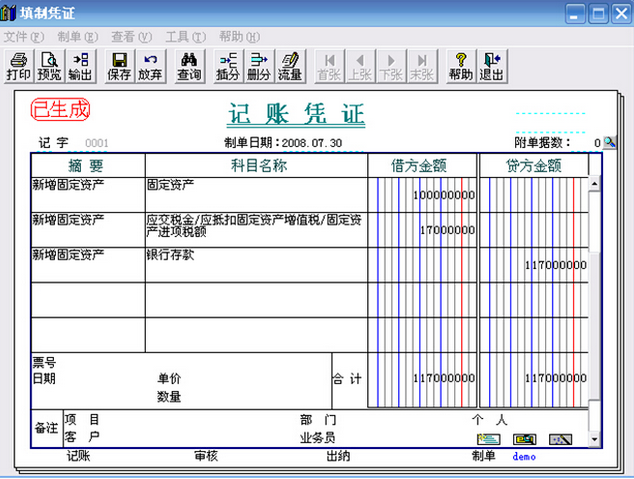
Task: Exit with 退出 toolbar icon
Action: click(492, 67)
